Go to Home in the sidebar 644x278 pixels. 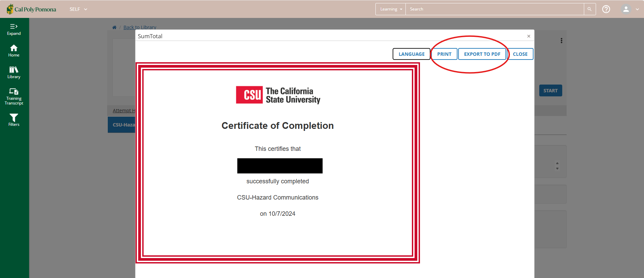[x=14, y=51]
